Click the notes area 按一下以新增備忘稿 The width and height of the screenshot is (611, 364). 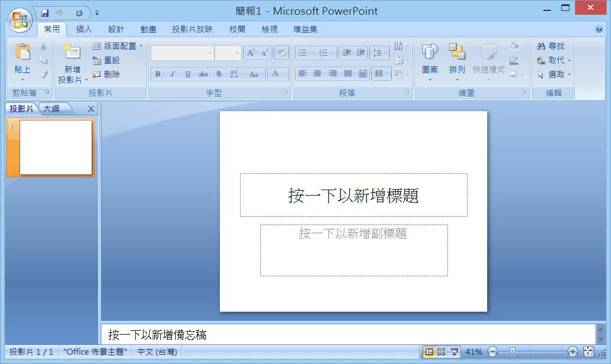coord(348,335)
